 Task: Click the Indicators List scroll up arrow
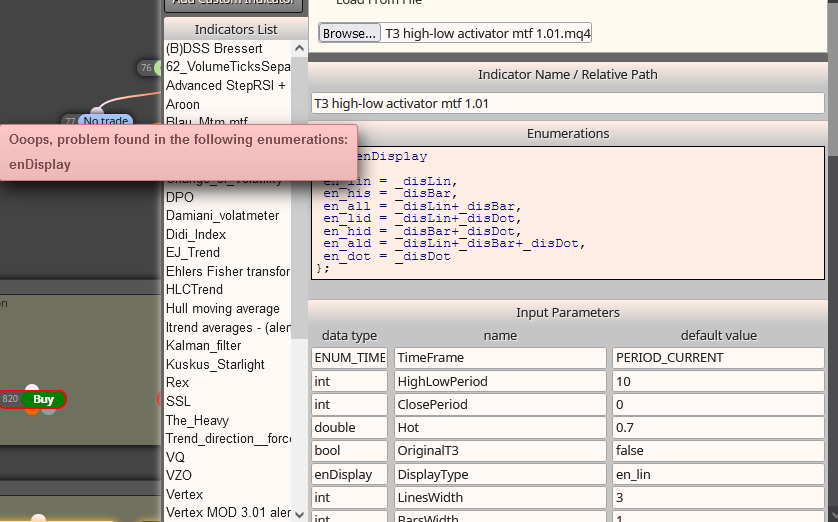(x=299, y=48)
